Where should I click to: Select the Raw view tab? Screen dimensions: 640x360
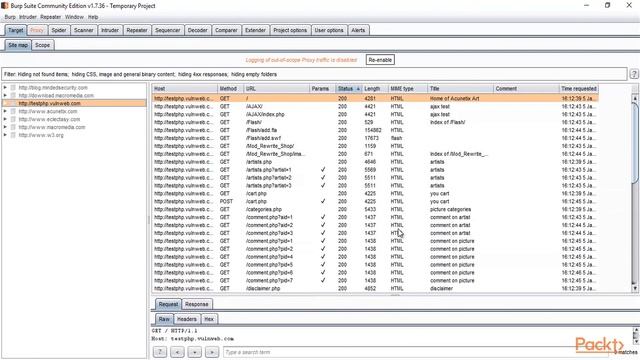[x=164, y=319]
